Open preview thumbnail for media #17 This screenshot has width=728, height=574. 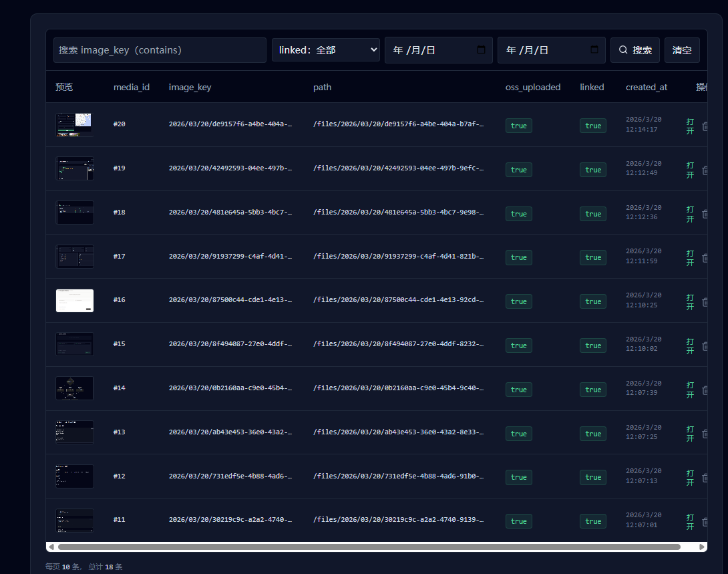click(75, 257)
